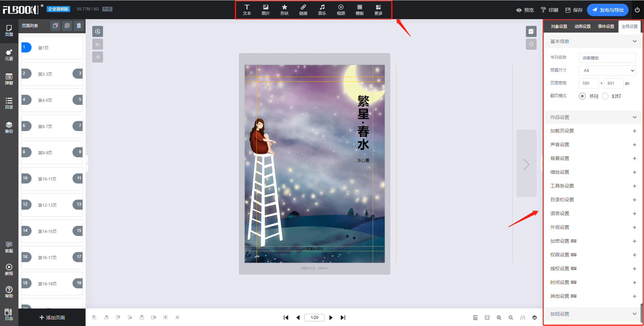Collapse the 基本信息 section
The width and height of the screenshot is (644, 326).
(593, 41)
